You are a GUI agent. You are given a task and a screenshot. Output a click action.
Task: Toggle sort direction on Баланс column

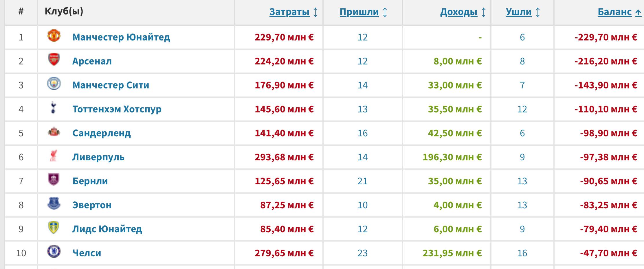pyautogui.click(x=615, y=12)
